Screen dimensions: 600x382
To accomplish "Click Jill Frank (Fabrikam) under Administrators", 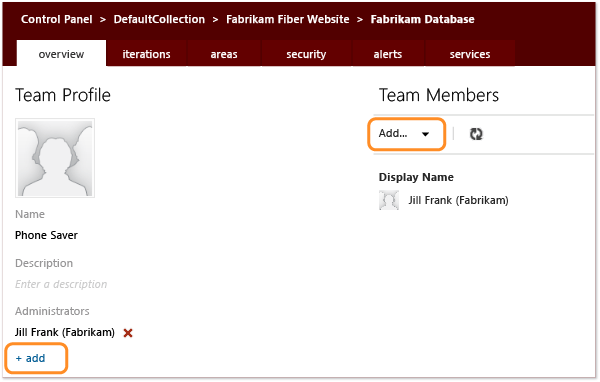I will (x=65, y=332).
